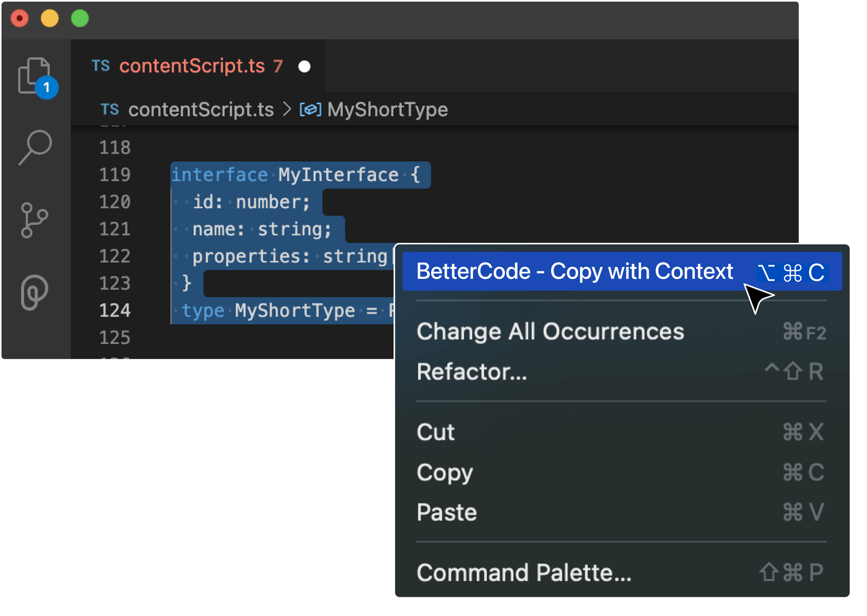867x616 pixels.
Task: Click 'id: number;' code on line 120
Action: (251, 202)
